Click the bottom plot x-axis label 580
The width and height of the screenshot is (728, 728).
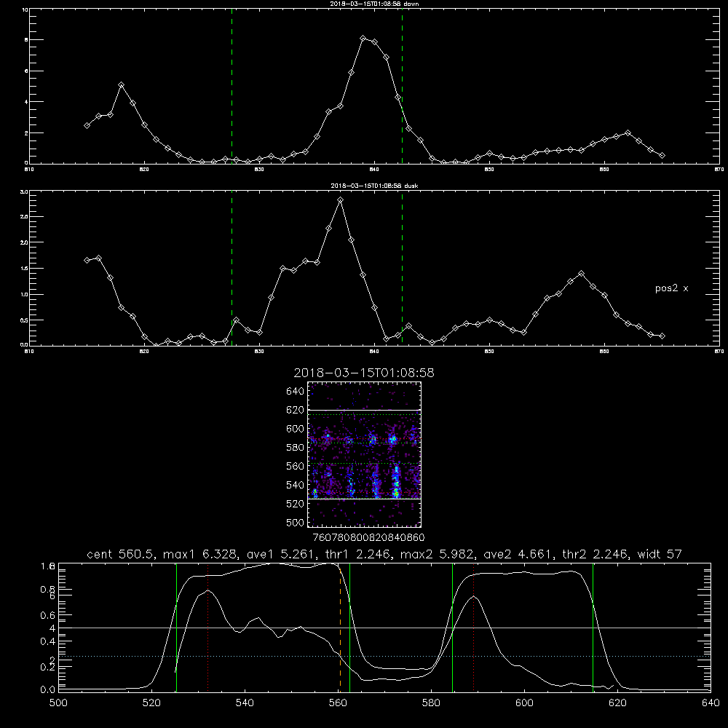(431, 703)
